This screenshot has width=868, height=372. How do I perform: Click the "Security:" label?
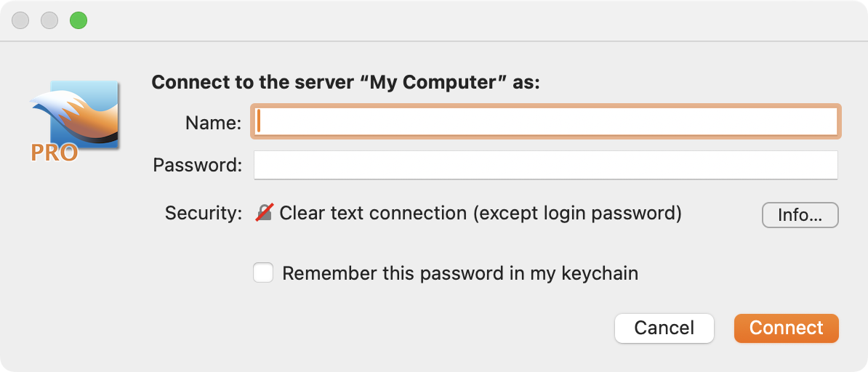tap(203, 213)
